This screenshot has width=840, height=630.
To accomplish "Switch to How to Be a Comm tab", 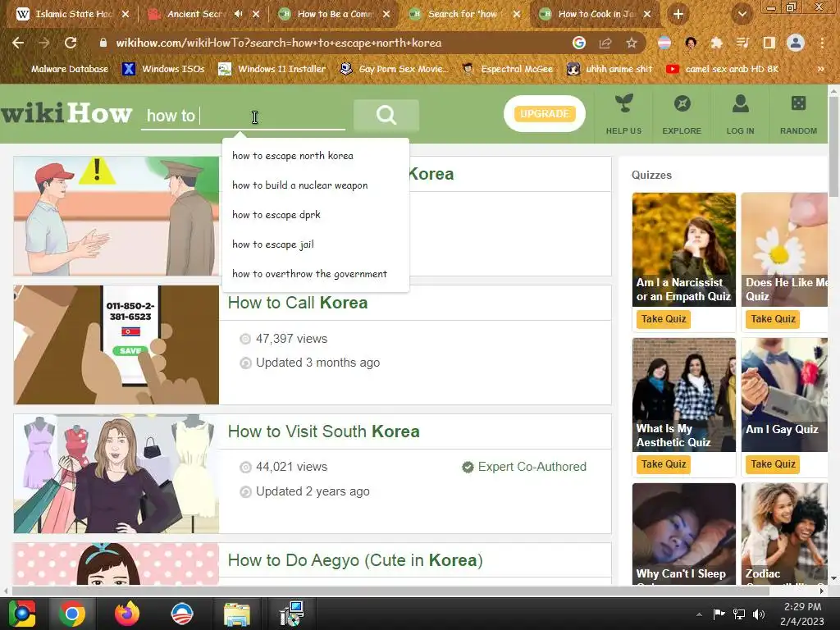I will [x=335, y=14].
